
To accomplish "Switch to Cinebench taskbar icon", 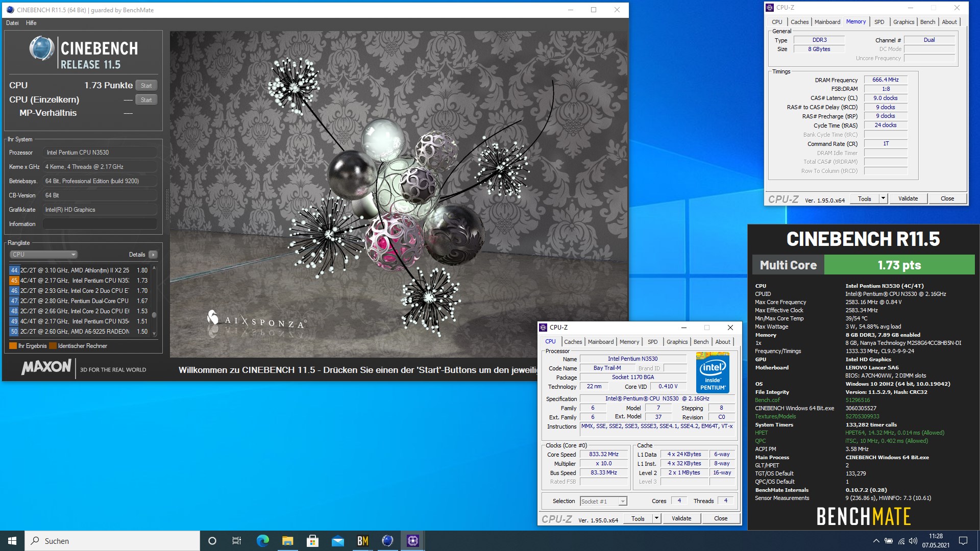I will pyautogui.click(x=387, y=541).
